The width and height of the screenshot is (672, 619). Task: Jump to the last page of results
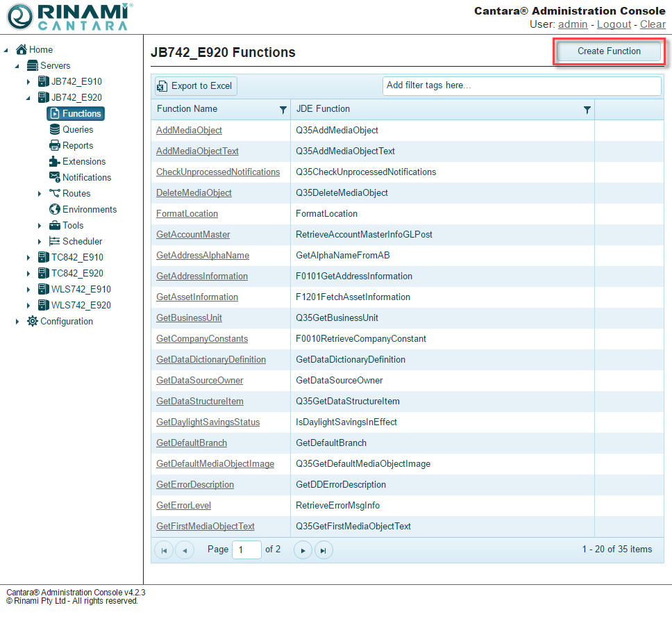(x=324, y=550)
